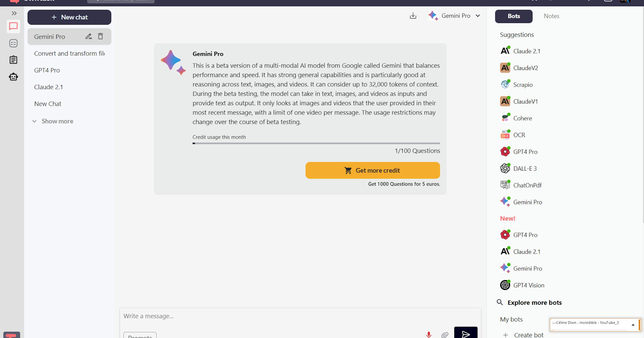Click the download chat icon
The image size is (644, 338).
pyautogui.click(x=413, y=16)
